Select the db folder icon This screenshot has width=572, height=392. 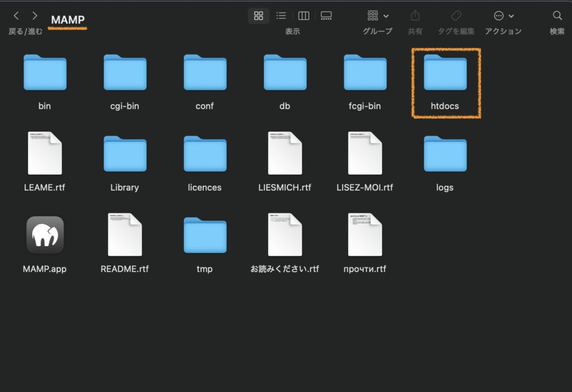285,72
